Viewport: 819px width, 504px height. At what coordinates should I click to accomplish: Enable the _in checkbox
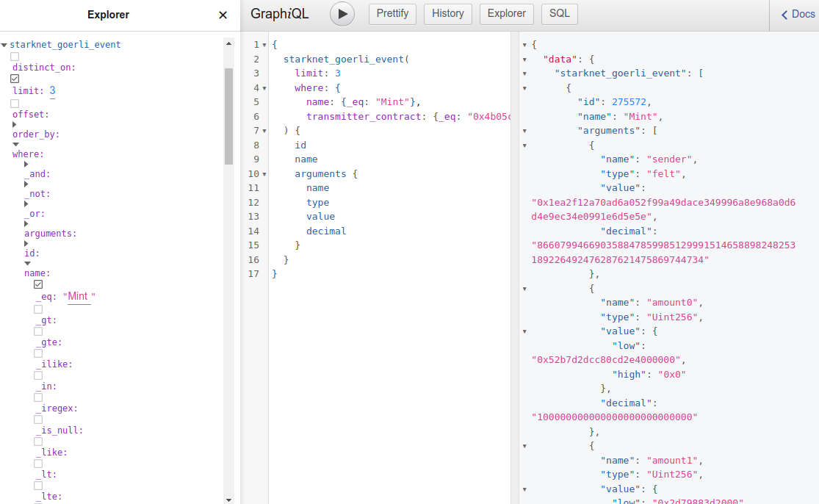click(x=38, y=375)
